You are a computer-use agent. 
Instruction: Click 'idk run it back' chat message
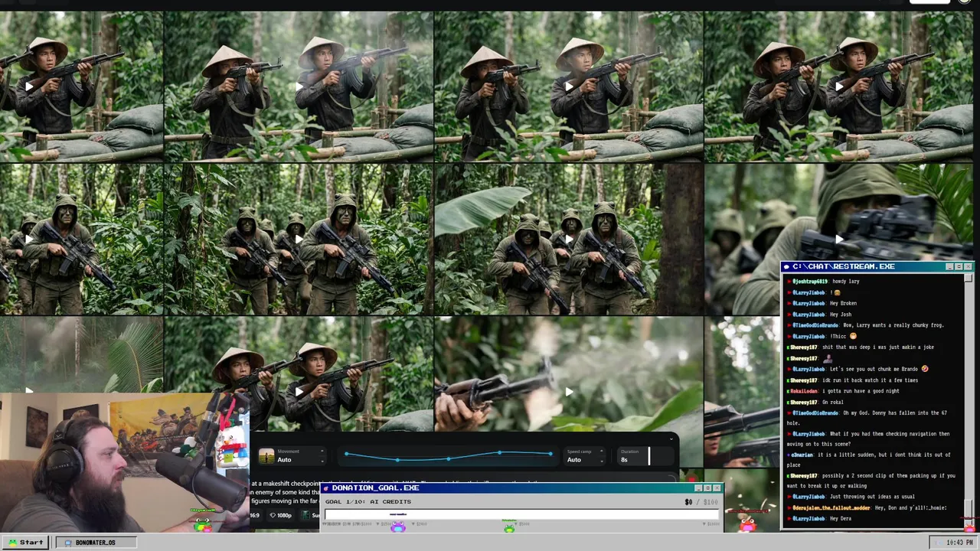coord(870,380)
